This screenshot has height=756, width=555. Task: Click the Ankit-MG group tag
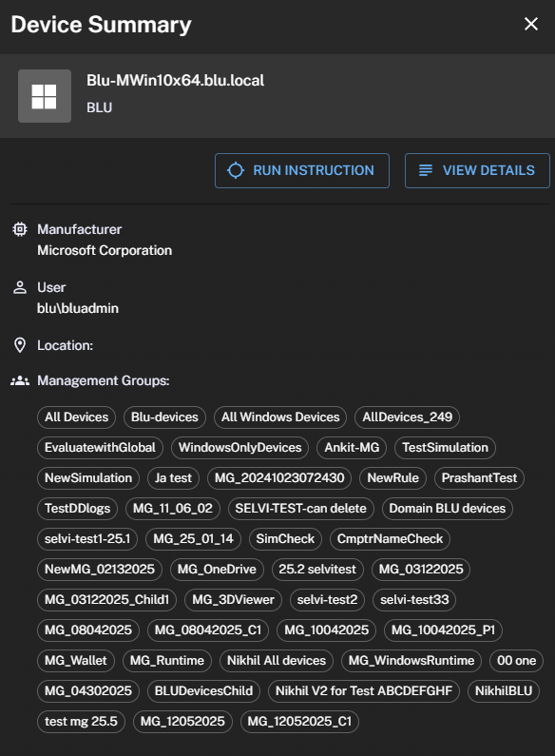click(352, 448)
